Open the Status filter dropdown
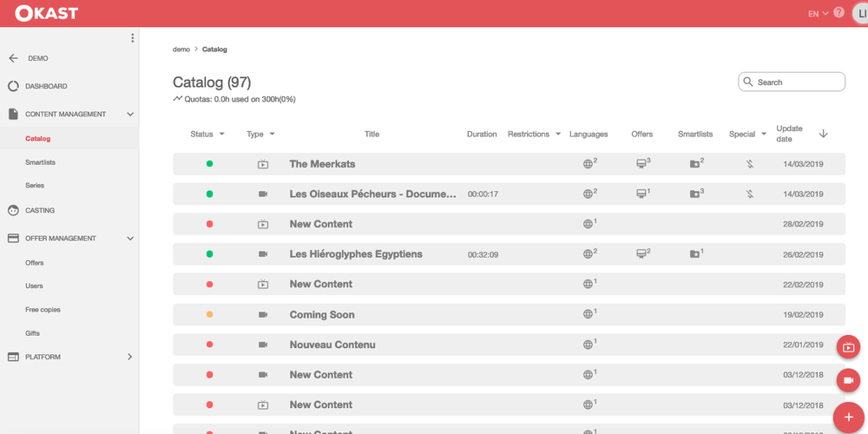 coord(221,135)
